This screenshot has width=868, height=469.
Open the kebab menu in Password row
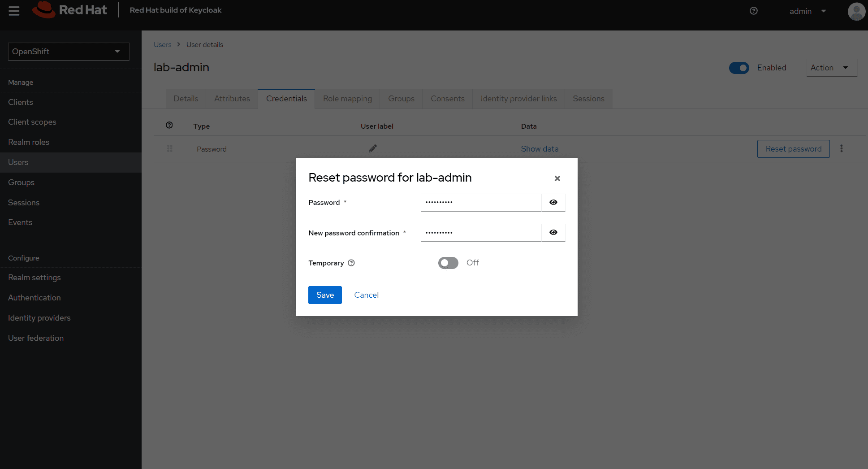841,148
